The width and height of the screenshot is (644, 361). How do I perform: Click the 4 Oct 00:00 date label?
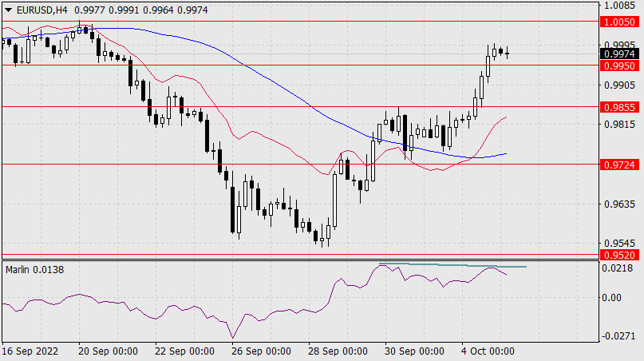coord(487,351)
